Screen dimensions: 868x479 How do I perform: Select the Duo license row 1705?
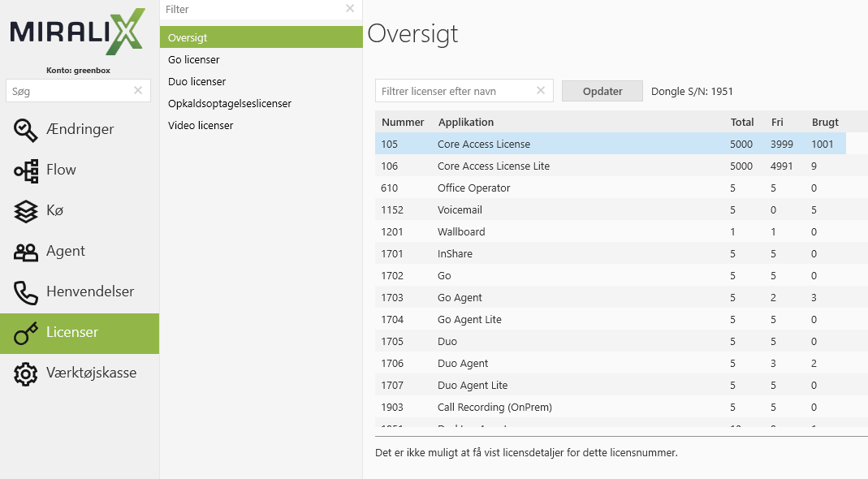[610, 341]
